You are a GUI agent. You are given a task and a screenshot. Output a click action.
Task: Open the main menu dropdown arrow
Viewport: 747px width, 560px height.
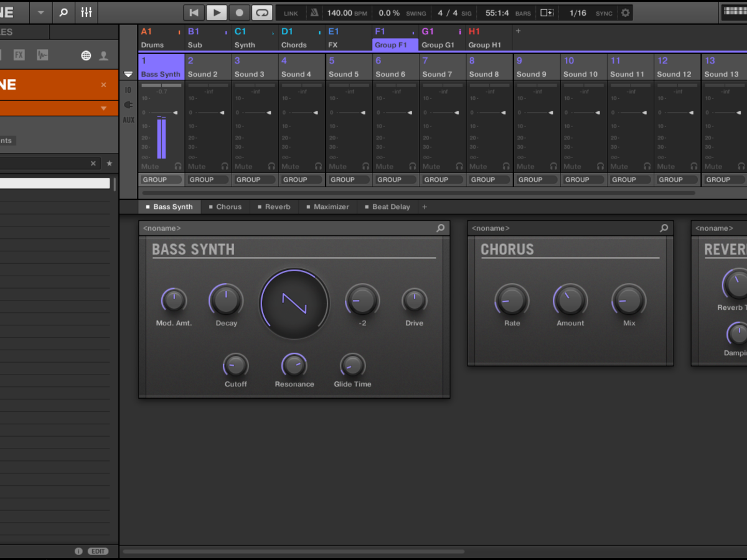coord(41,12)
